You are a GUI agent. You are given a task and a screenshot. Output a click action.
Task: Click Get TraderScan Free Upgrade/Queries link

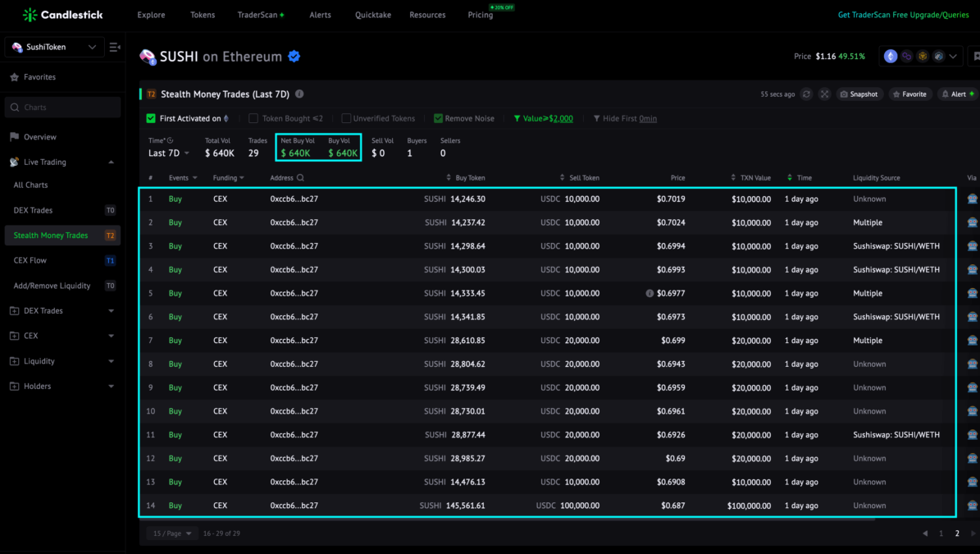[x=903, y=15]
